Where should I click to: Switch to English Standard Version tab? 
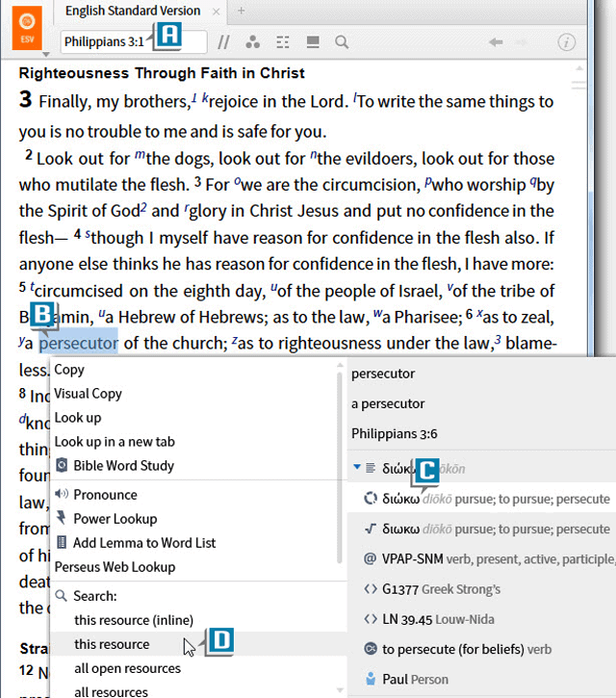point(132,11)
